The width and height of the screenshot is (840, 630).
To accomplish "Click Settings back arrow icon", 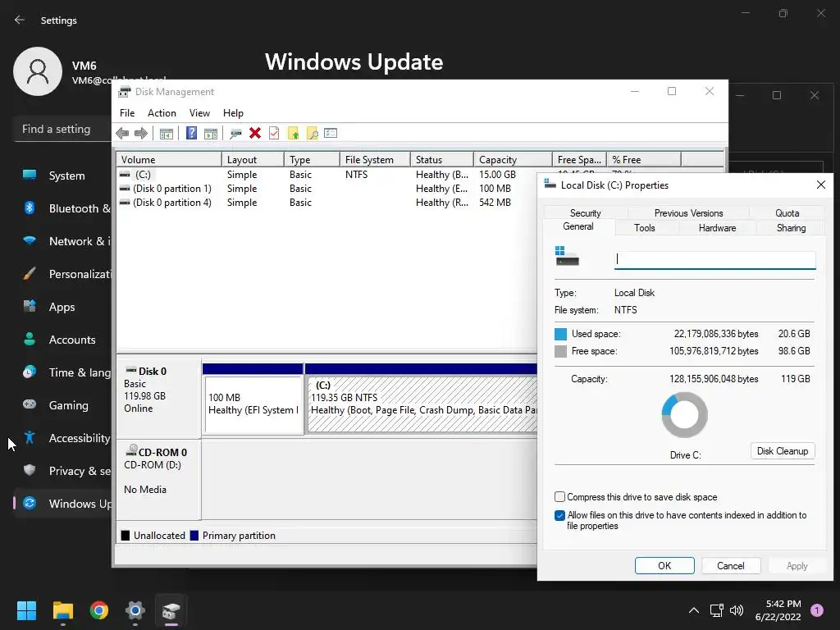I will 20,20.
